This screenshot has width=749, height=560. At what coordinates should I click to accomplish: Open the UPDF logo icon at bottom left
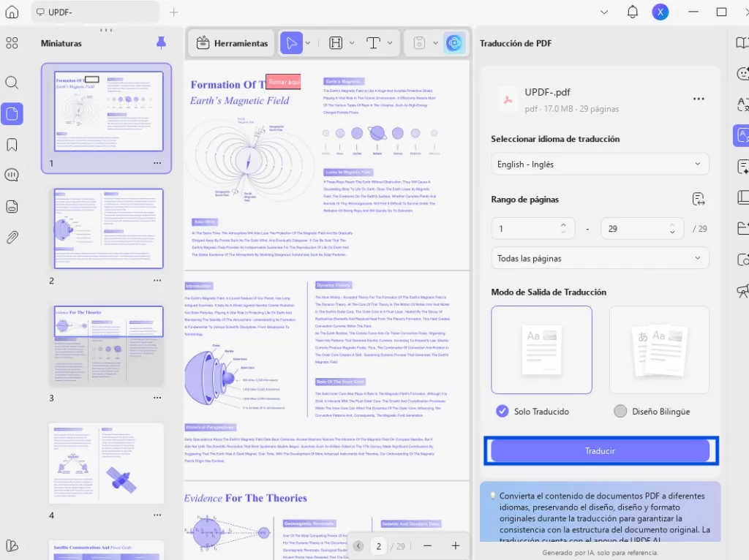[x=12, y=545]
